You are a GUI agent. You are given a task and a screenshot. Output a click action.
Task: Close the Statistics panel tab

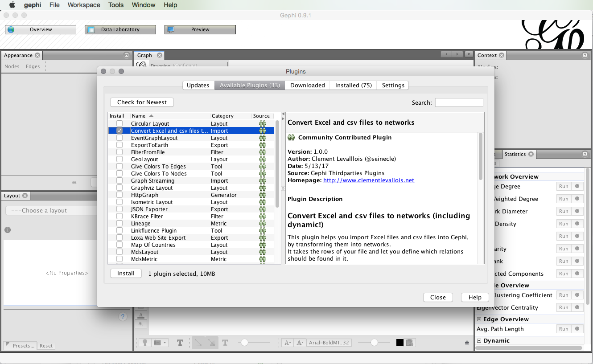[531, 154]
